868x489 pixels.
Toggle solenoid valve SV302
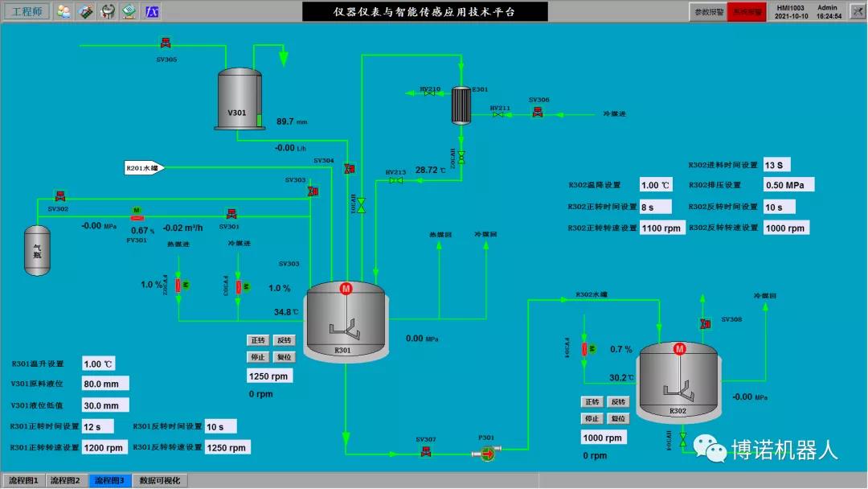[59, 195]
